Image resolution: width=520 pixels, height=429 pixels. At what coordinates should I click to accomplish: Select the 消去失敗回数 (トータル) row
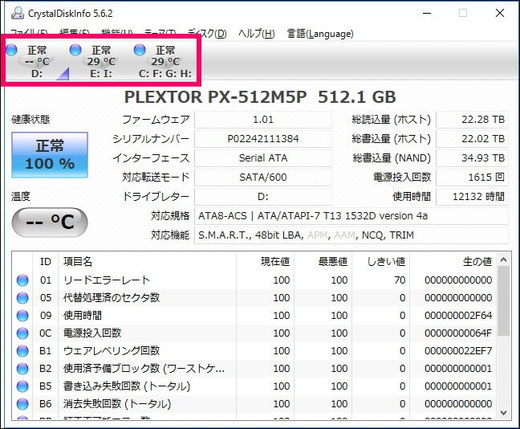pyautogui.click(x=255, y=404)
